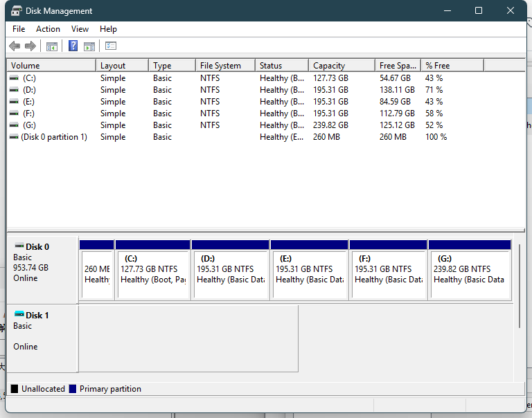This screenshot has width=532, height=418.
Task: Open the View menu
Action: point(80,29)
